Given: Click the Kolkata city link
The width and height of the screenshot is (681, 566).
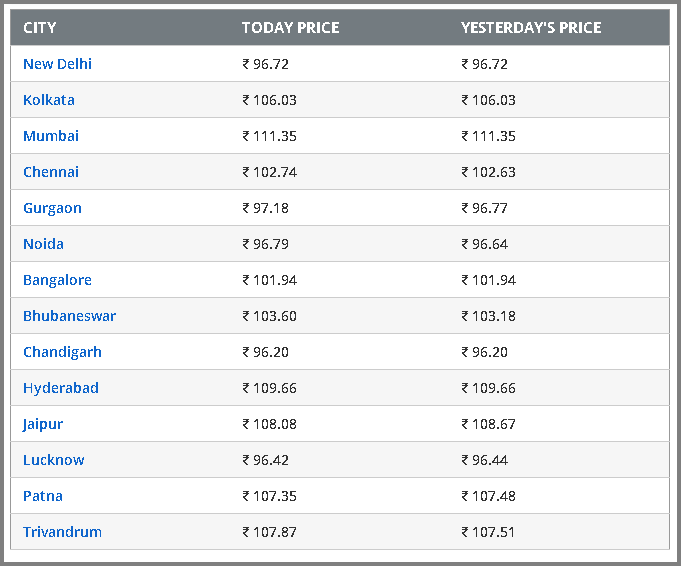Looking at the screenshot, I should click(48, 100).
